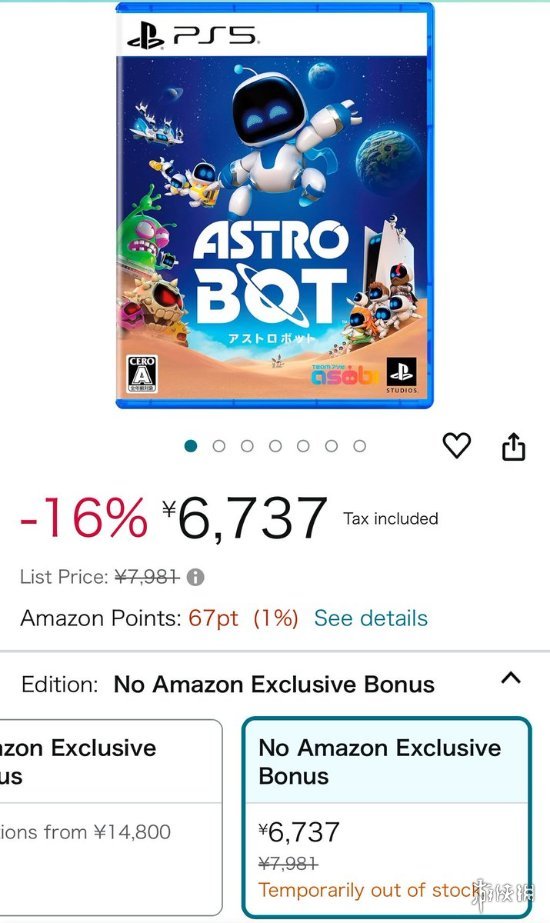
Task: Tap the PlayStation logo on the cover
Action: click(145, 39)
